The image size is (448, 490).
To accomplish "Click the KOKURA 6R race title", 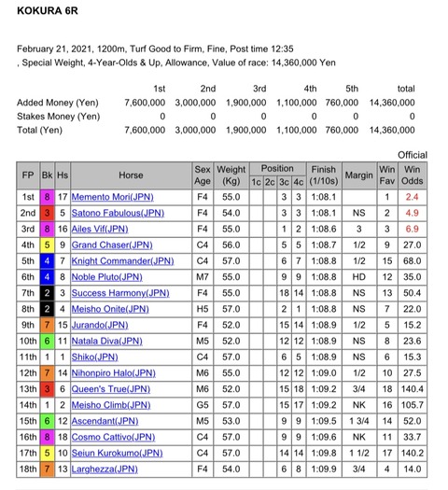I will [48, 10].
